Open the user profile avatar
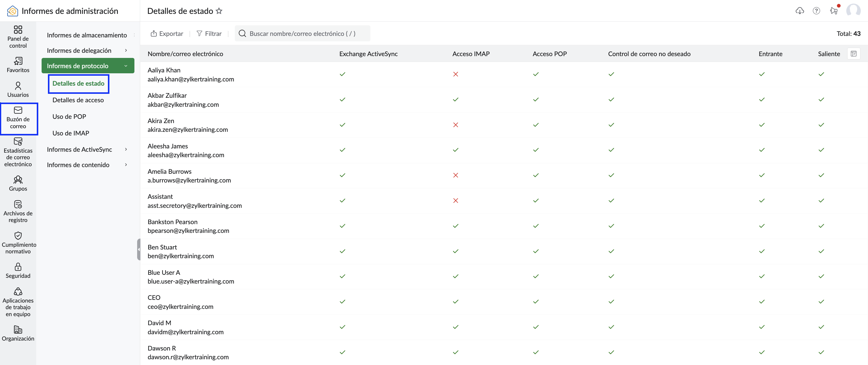Viewport: 868px width, 365px height. 853,11
